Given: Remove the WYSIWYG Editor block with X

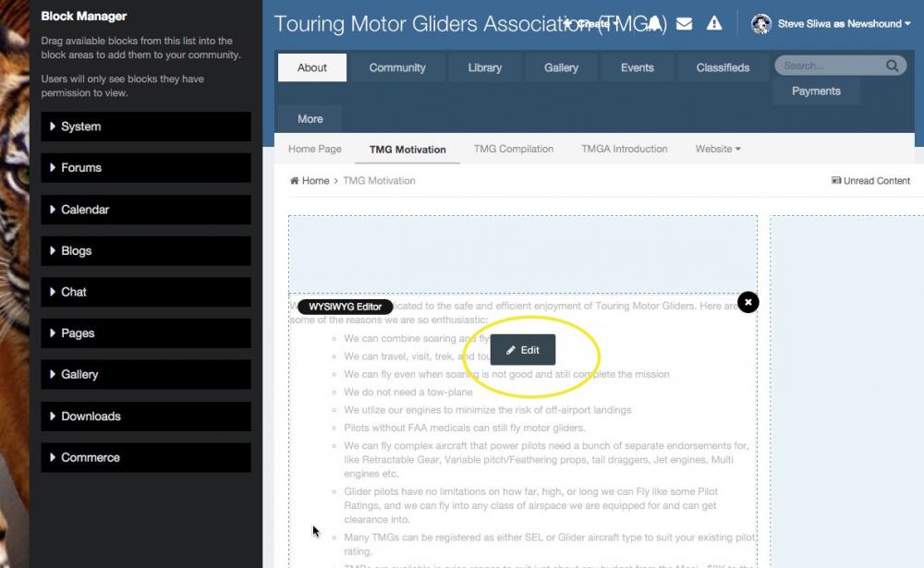Looking at the screenshot, I should click(748, 302).
